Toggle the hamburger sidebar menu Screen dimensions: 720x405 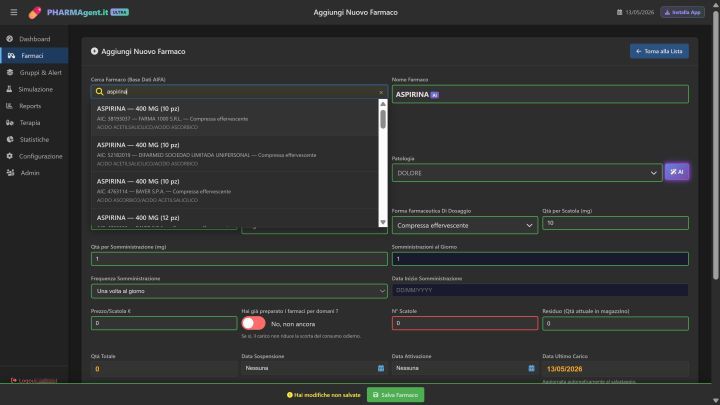tap(14, 12)
